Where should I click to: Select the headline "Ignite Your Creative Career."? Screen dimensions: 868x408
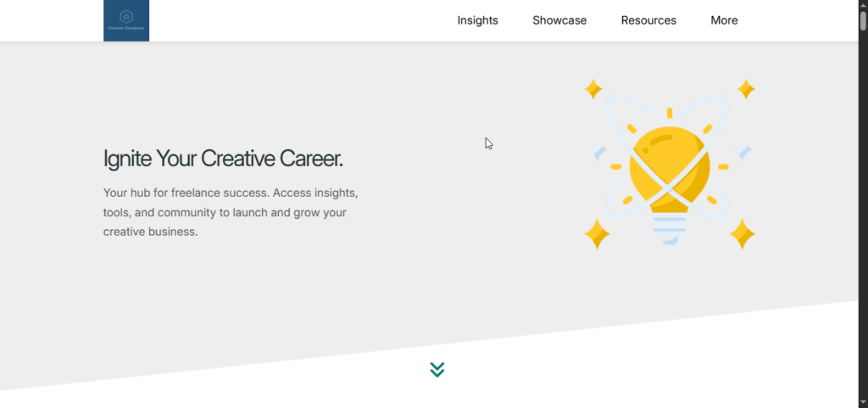[223, 159]
